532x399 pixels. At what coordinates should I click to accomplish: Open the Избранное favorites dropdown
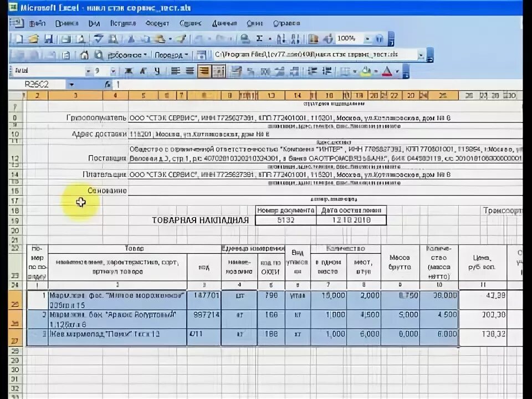tap(127, 55)
